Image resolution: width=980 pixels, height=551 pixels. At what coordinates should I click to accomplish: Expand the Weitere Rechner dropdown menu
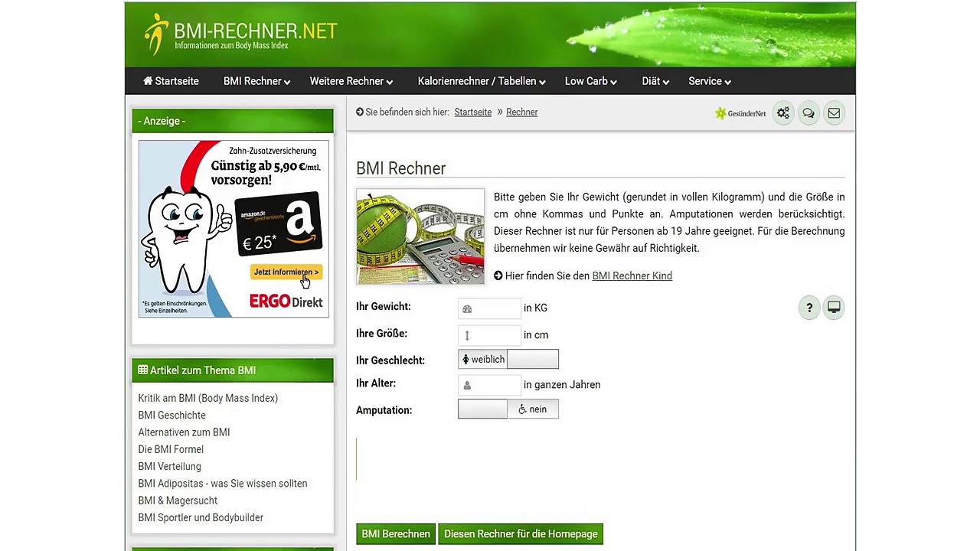pos(351,81)
